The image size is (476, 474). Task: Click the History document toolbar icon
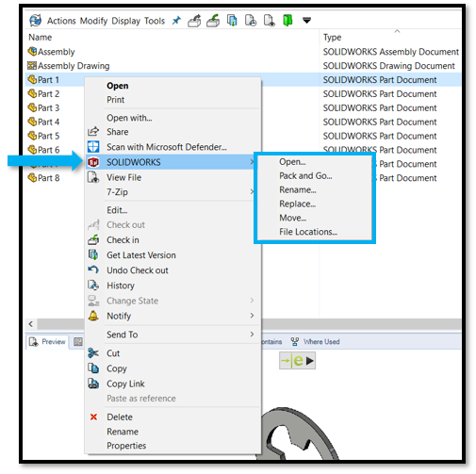point(251,21)
